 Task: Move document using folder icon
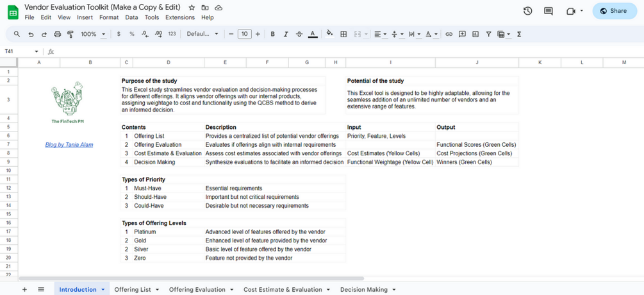coord(205,8)
